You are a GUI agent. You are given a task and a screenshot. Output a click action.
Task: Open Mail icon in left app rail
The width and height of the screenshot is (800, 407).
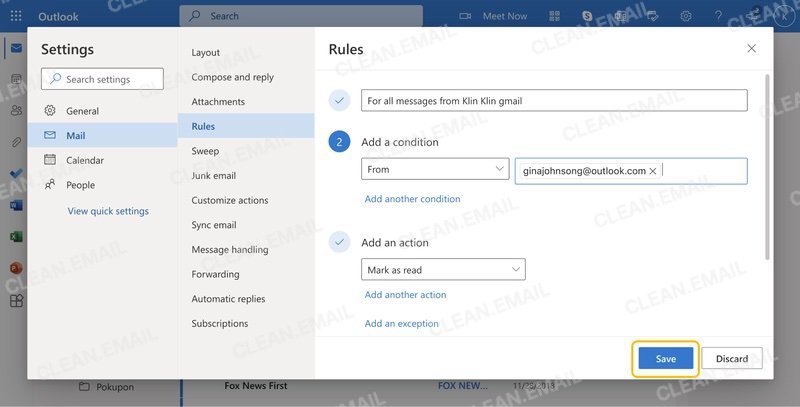[x=16, y=48]
